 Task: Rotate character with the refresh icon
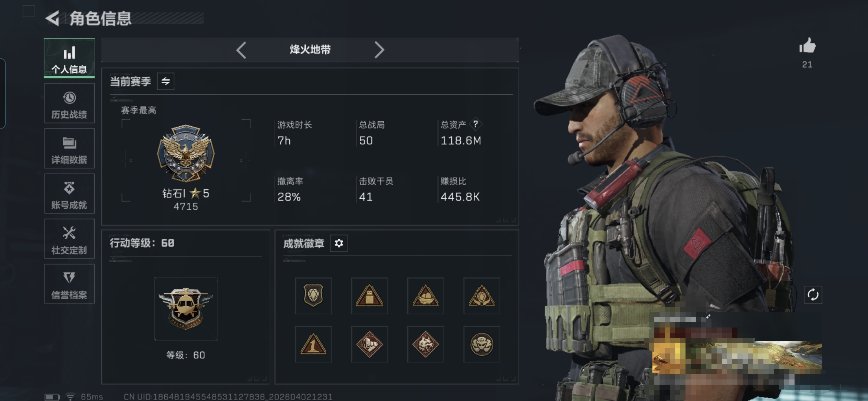tap(813, 295)
